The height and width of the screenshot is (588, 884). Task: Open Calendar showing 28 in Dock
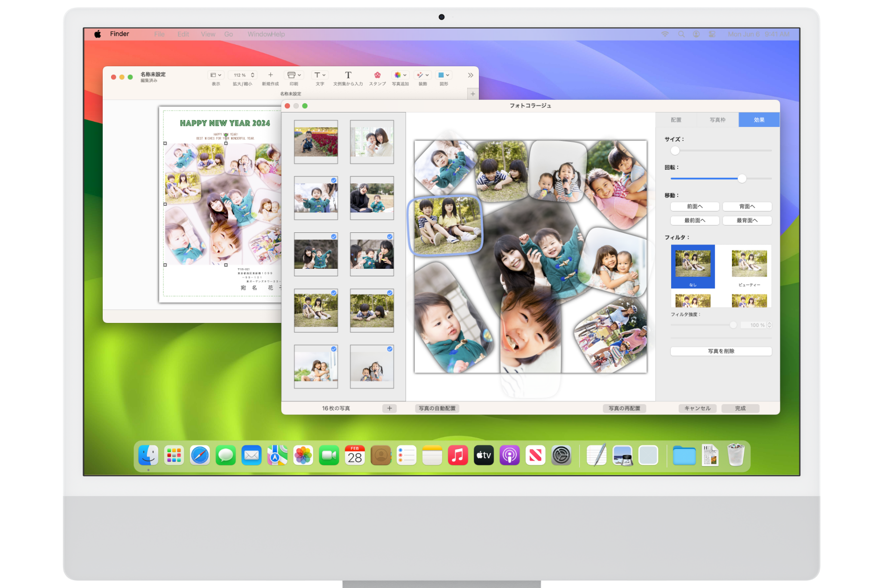click(355, 455)
